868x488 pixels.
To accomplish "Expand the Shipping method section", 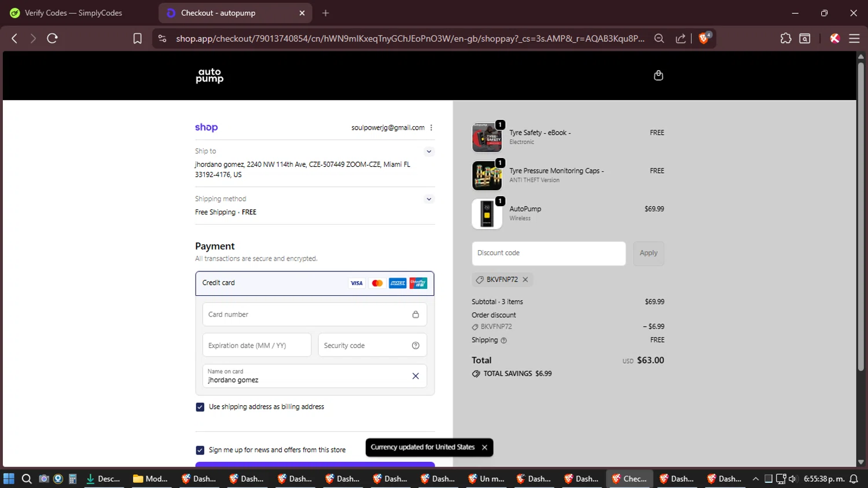I will pyautogui.click(x=429, y=199).
